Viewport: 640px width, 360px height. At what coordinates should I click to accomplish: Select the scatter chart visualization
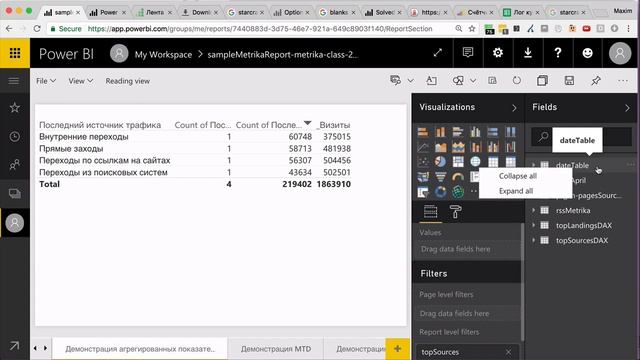(x=423, y=162)
